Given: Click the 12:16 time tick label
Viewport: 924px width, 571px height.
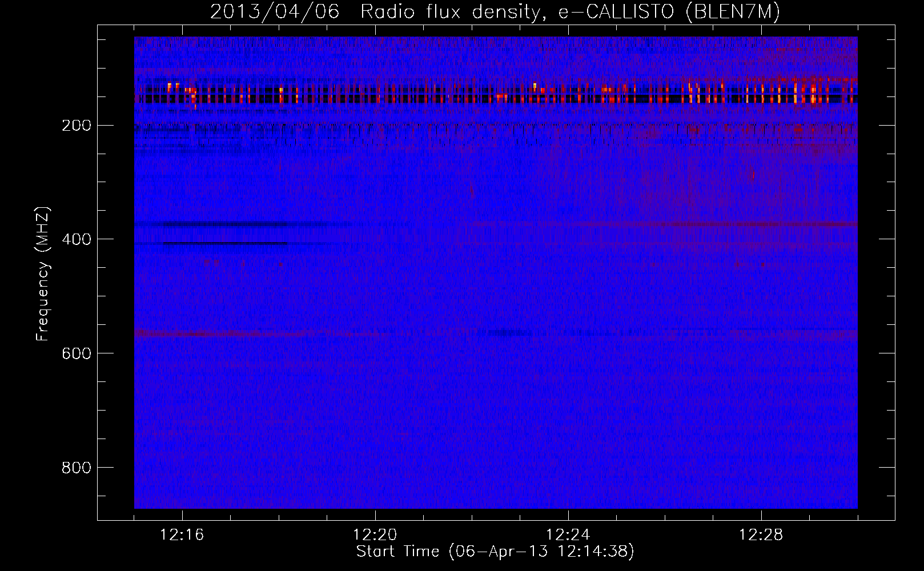Looking at the screenshot, I should coord(182,535).
